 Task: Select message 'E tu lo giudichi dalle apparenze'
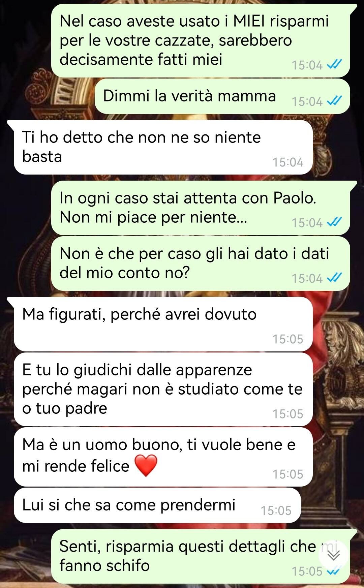(x=163, y=389)
